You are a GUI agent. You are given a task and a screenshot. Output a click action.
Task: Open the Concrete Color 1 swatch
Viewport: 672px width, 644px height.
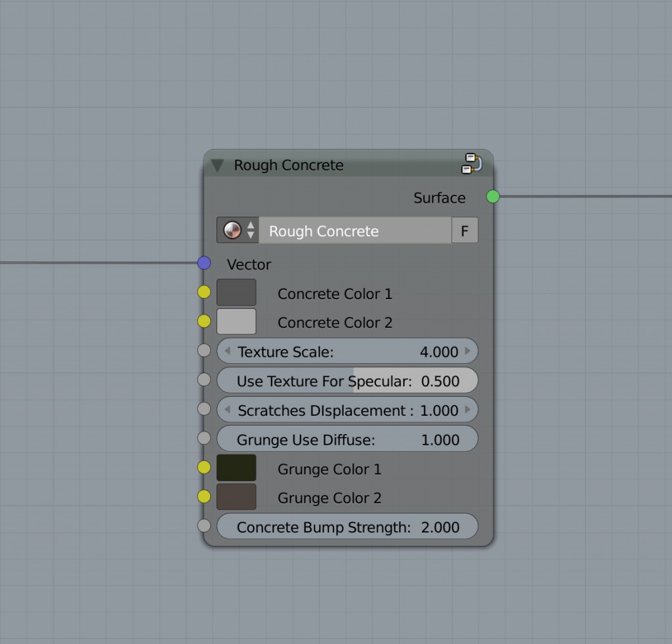236,292
